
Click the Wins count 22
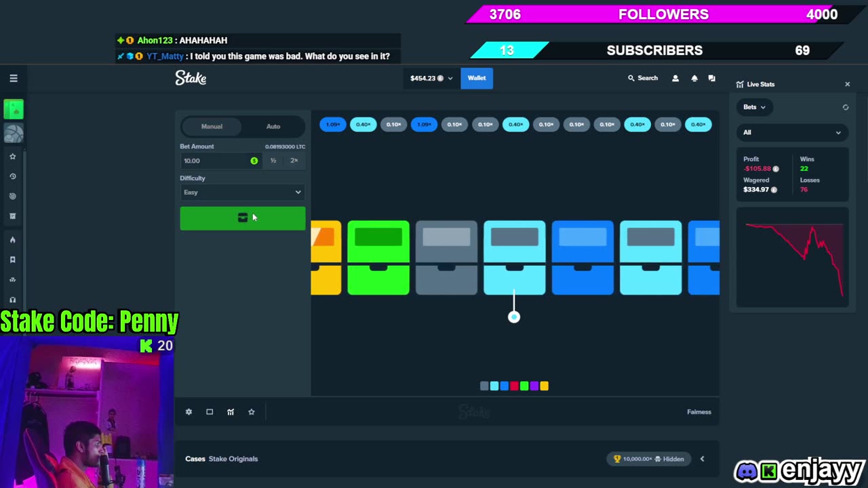tap(804, 169)
